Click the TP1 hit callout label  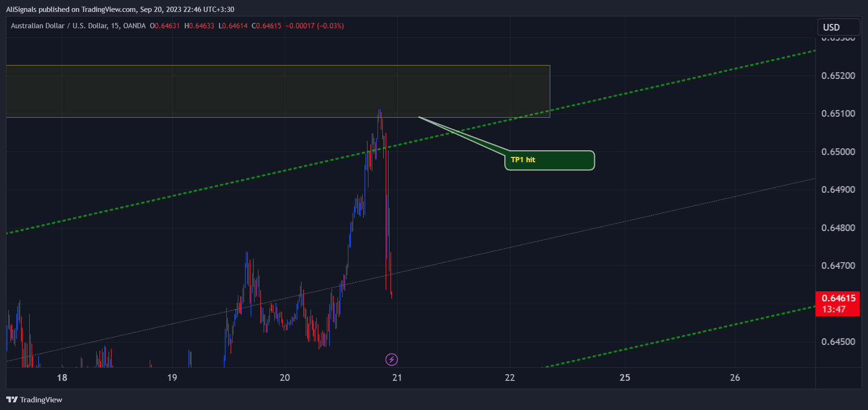549,160
